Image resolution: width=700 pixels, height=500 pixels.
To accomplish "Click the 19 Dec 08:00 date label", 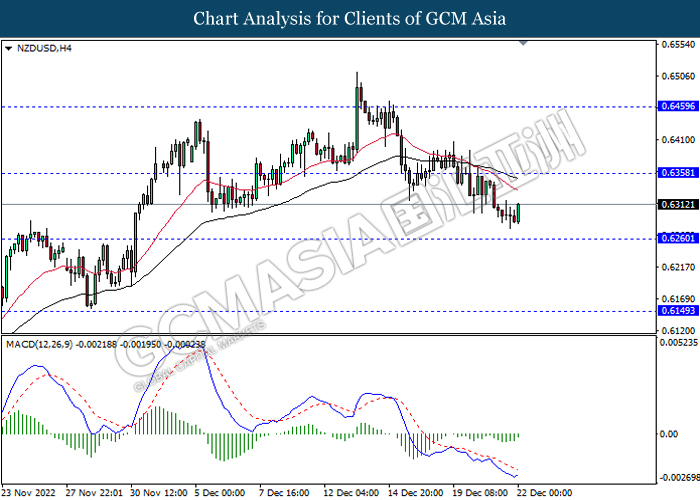I will tap(480, 493).
